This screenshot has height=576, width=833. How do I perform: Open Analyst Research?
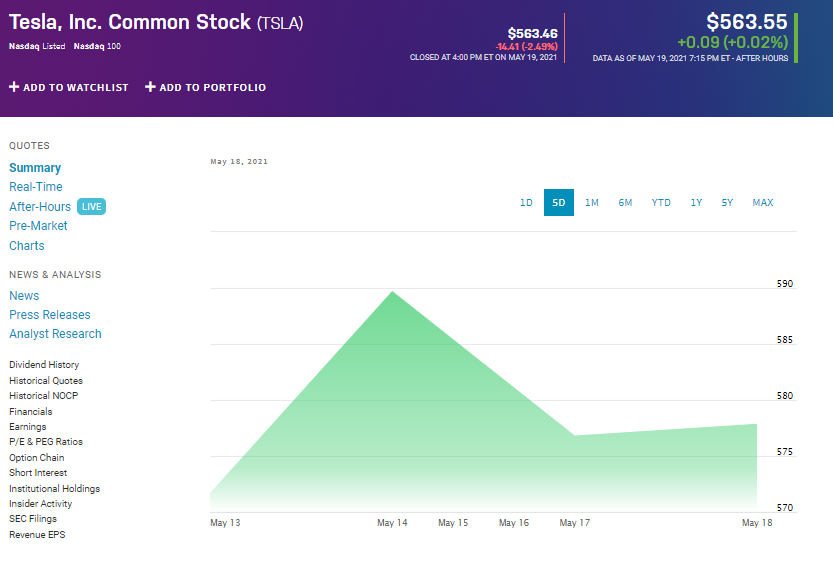tap(55, 334)
